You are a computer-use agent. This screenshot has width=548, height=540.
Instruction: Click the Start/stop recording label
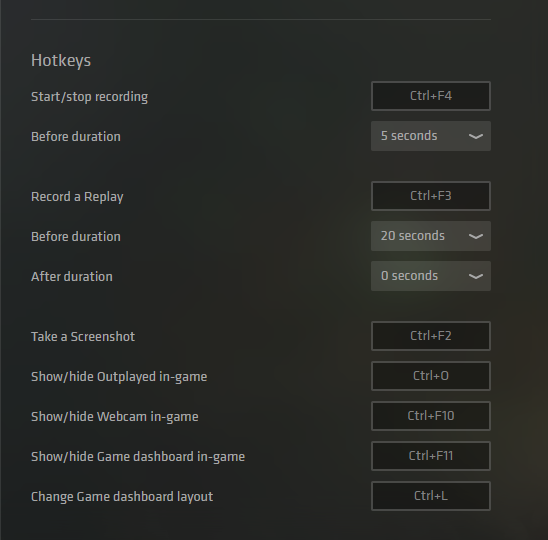pos(89,97)
